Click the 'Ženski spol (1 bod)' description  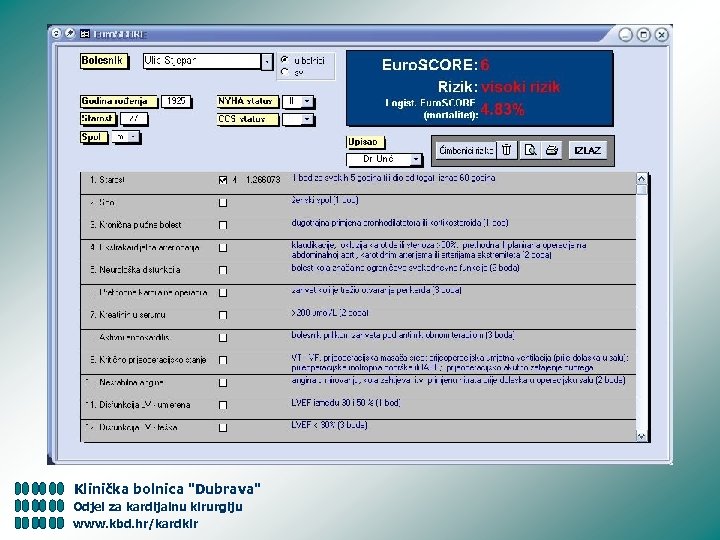point(325,200)
